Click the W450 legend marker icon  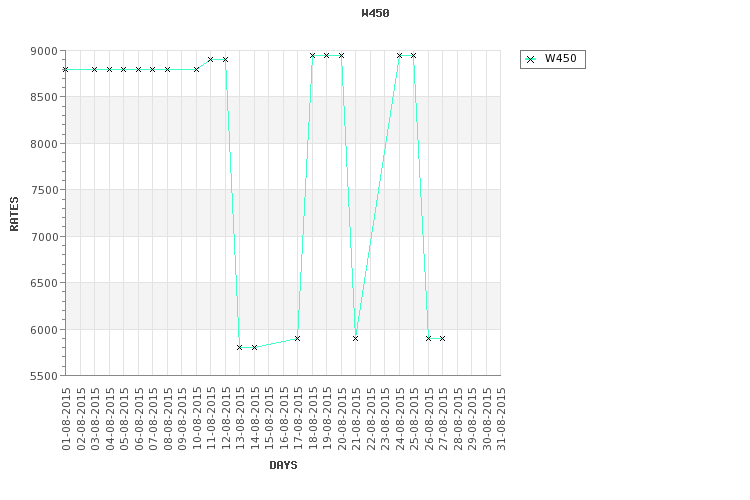531,59
